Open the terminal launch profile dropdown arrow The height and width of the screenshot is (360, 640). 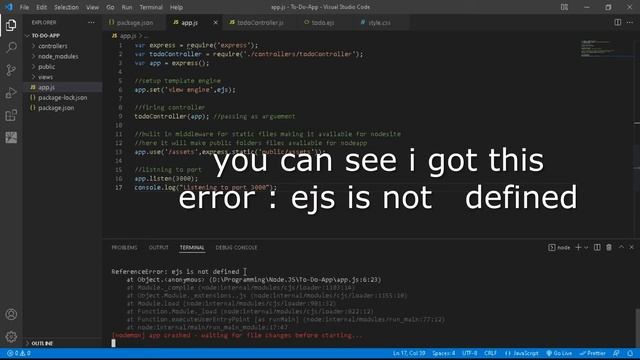(x=586, y=247)
